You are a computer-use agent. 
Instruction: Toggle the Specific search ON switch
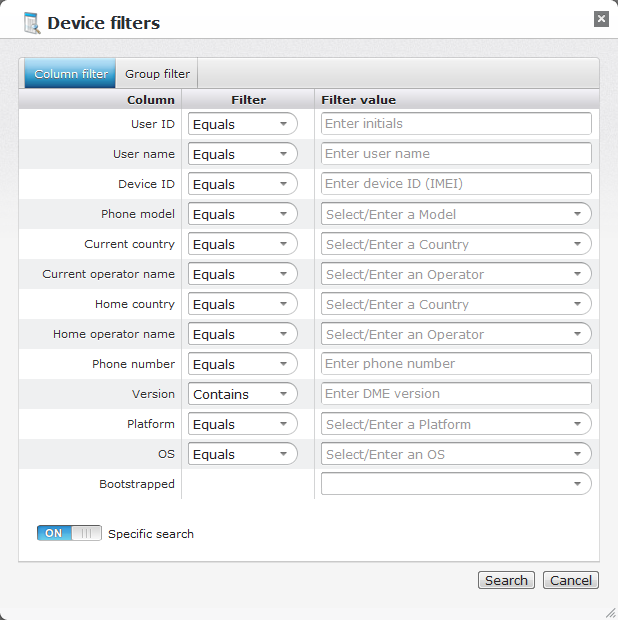[69, 534]
